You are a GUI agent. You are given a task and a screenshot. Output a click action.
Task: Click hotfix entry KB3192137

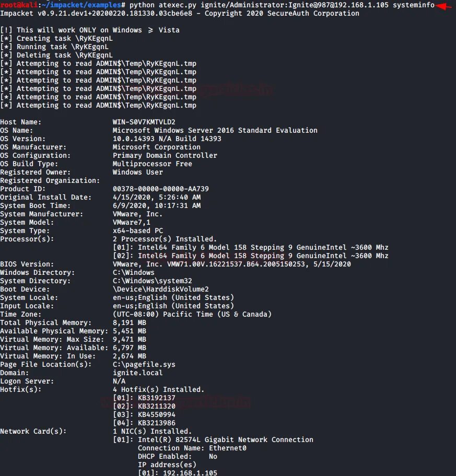tap(157, 398)
